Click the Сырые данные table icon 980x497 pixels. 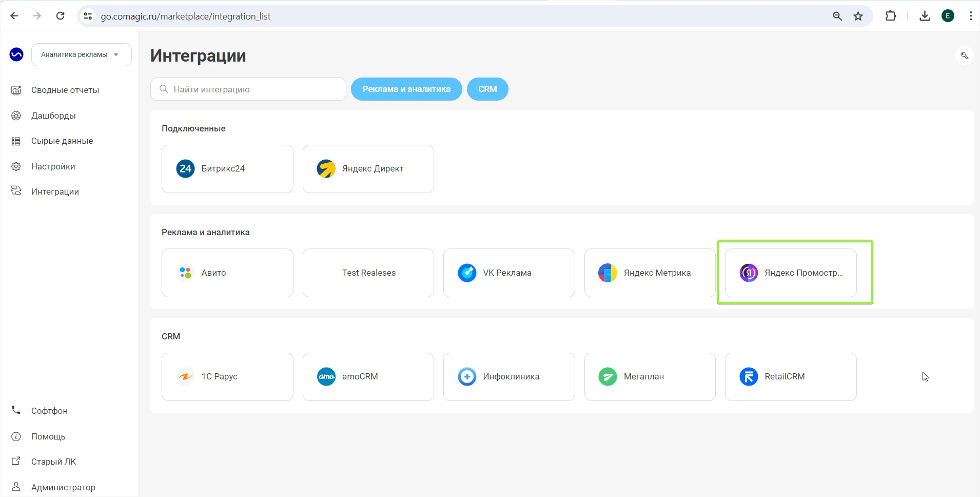[16, 141]
